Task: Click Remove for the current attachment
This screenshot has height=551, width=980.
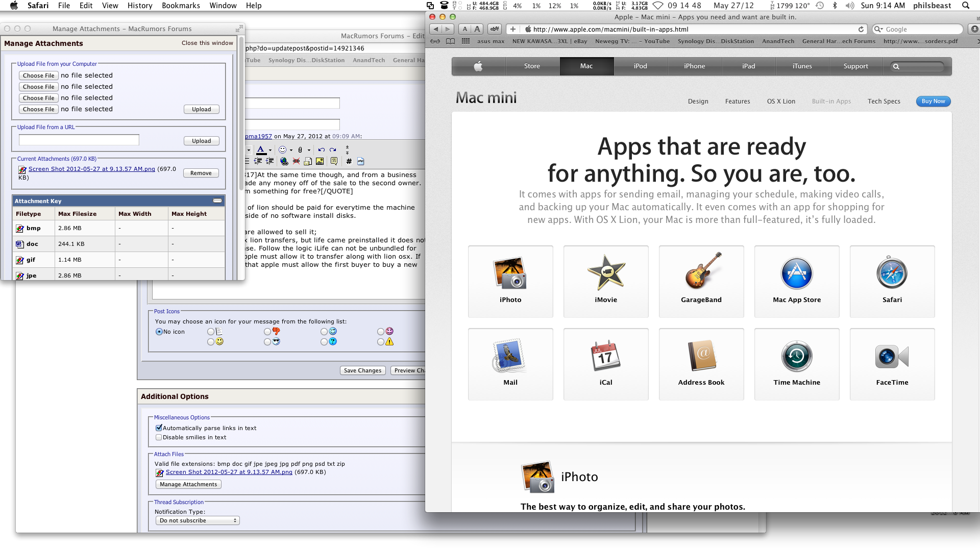Action: point(201,173)
